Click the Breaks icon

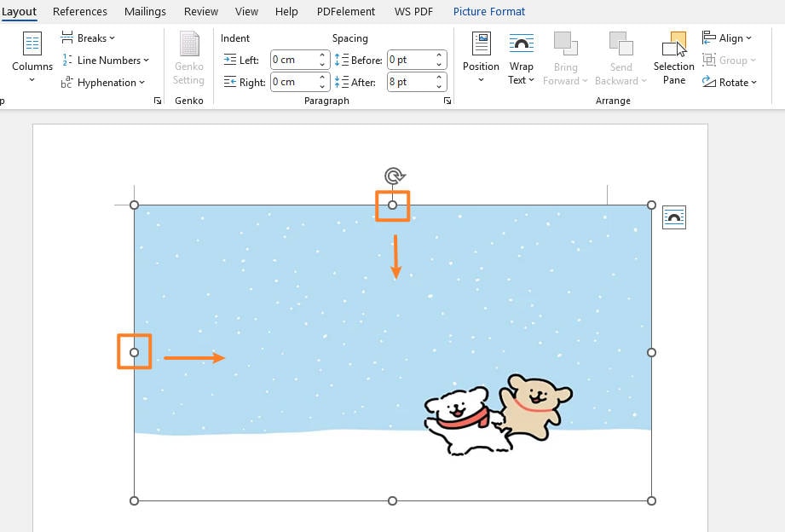click(x=66, y=38)
